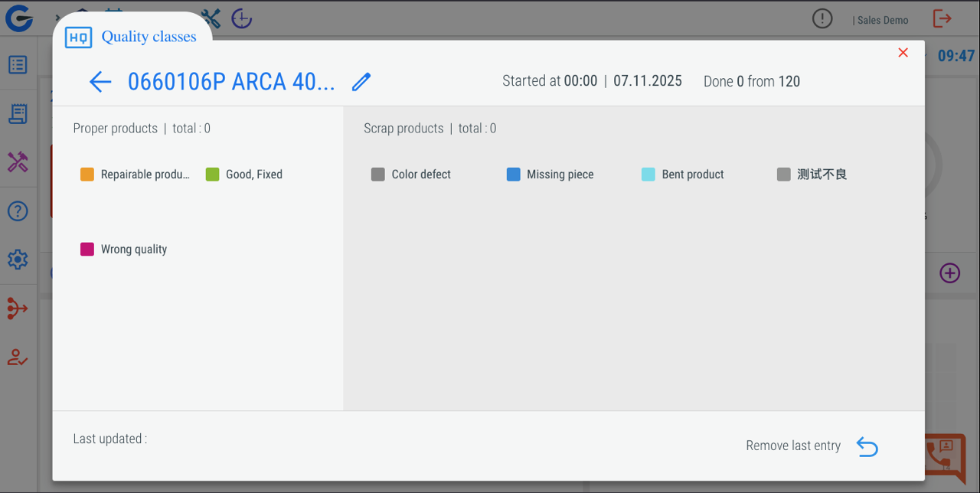Image resolution: width=980 pixels, height=493 pixels.
Task: Click the pencil edit icon beside order name
Action: (x=361, y=82)
